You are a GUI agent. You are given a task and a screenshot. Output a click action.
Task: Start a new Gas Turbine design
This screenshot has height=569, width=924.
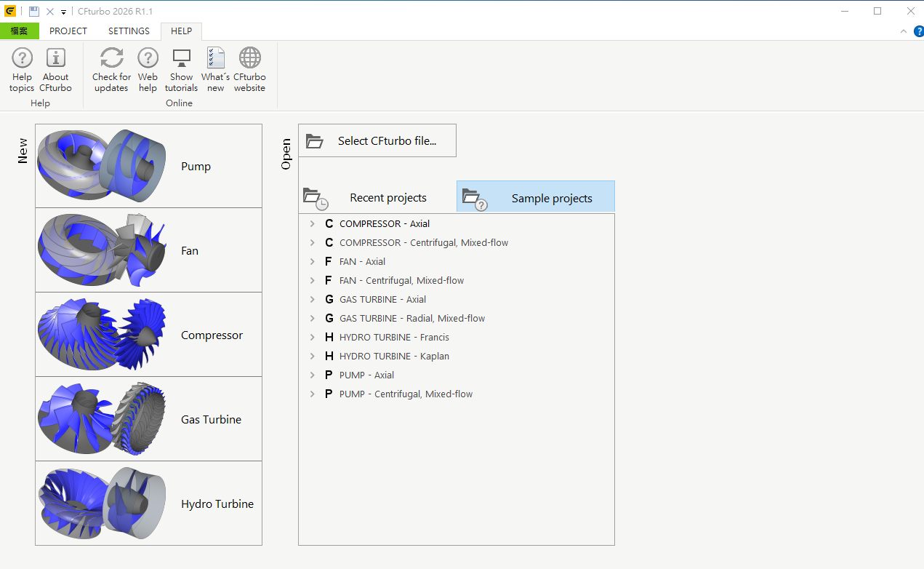pyautogui.click(x=148, y=419)
